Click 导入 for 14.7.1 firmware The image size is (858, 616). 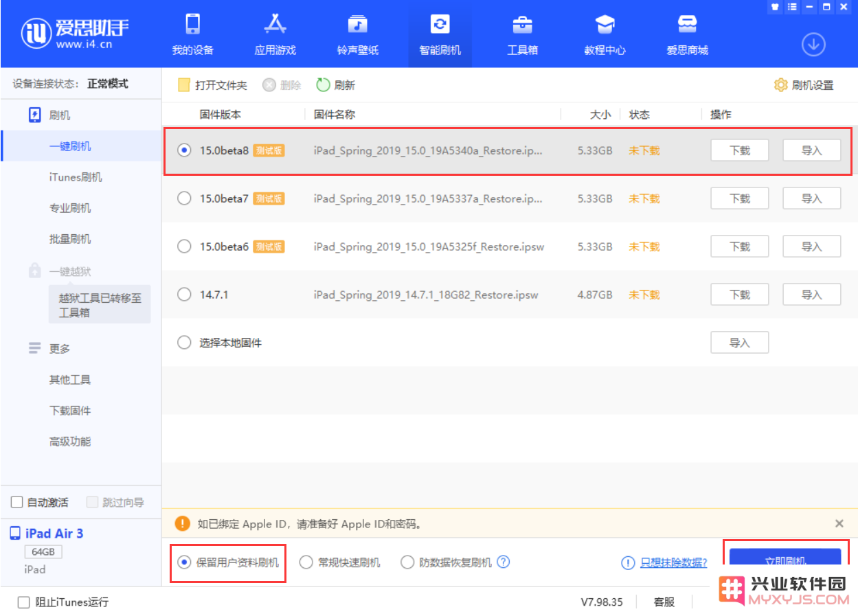click(x=812, y=295)
